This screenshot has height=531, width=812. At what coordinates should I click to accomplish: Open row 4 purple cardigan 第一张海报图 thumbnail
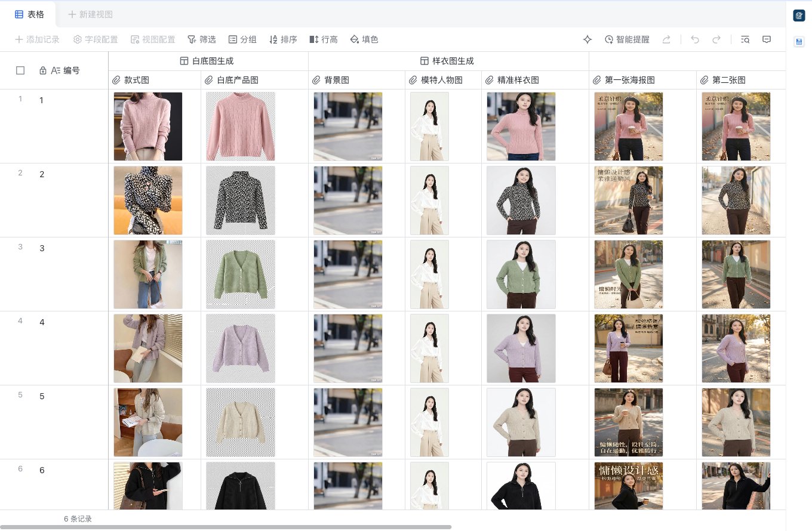[x=629, y=348]
